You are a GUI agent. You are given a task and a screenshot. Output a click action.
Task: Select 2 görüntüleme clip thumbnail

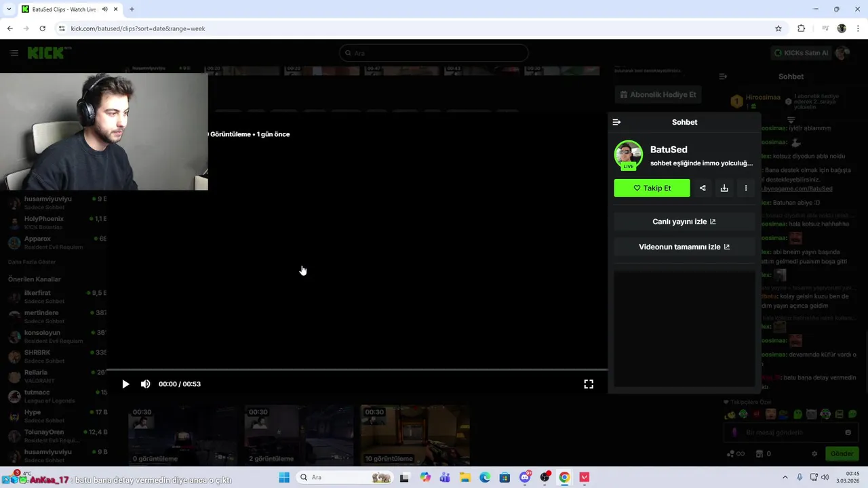(299, 435)
